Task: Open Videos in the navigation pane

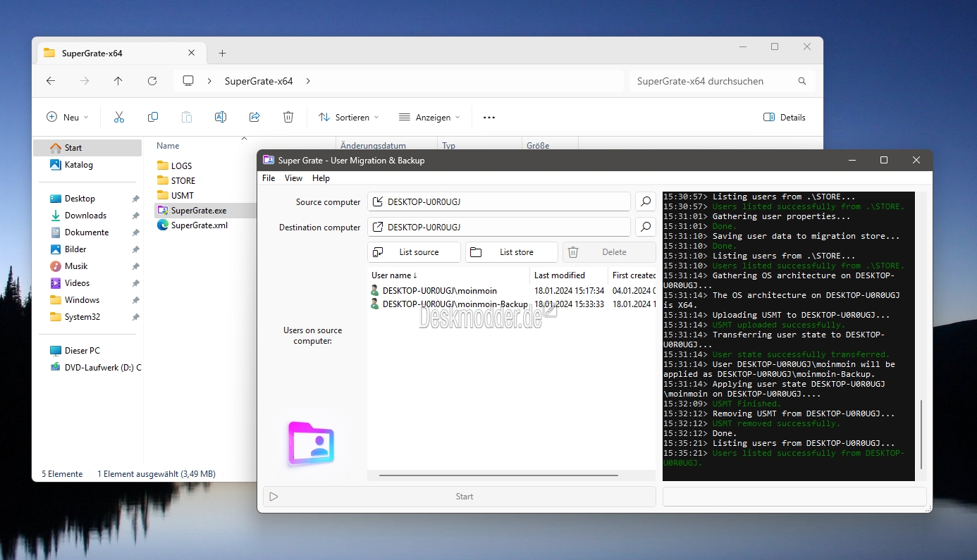Action: point(77,283)
